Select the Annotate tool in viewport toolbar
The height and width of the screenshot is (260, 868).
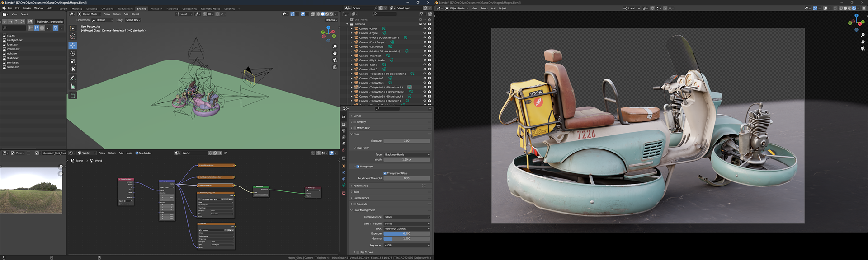pos(73,78)
